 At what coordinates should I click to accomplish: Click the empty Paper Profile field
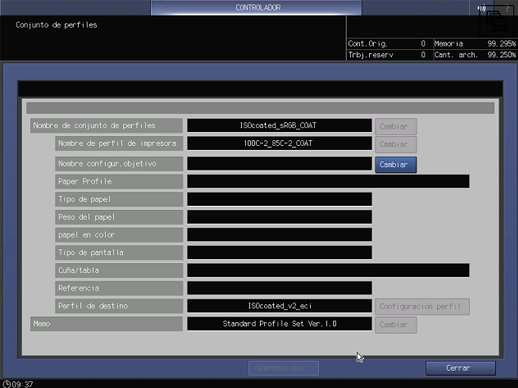click(328, 181)
